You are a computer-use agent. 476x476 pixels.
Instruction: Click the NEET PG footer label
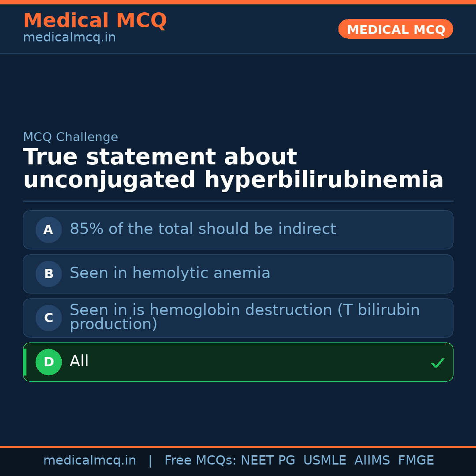coord(268,461)
